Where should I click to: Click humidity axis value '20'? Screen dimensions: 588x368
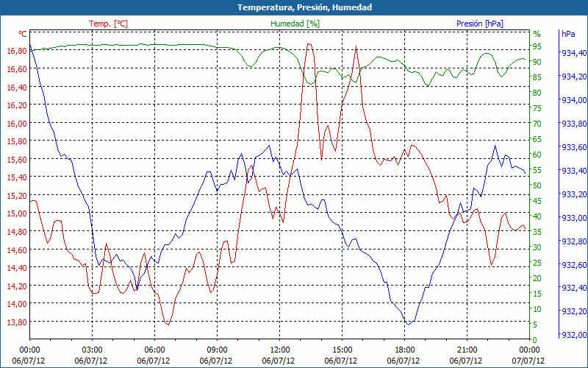point(537,278)
